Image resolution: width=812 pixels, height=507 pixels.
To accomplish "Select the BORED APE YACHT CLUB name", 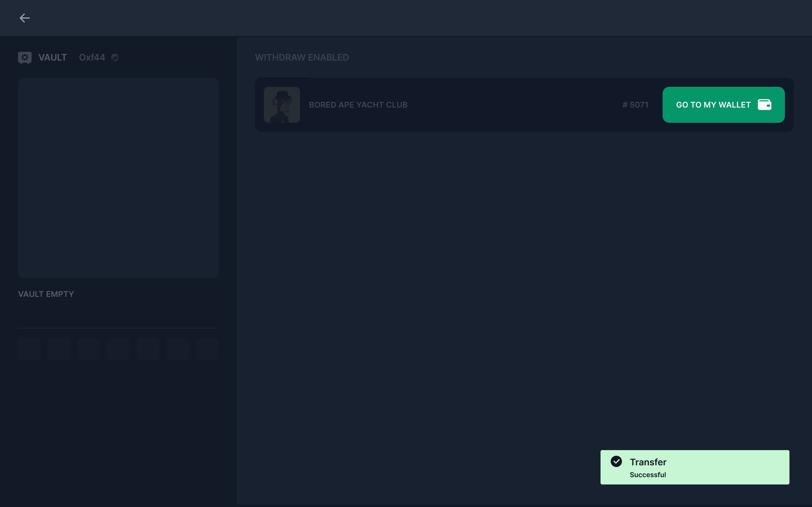I will [358, 105].
